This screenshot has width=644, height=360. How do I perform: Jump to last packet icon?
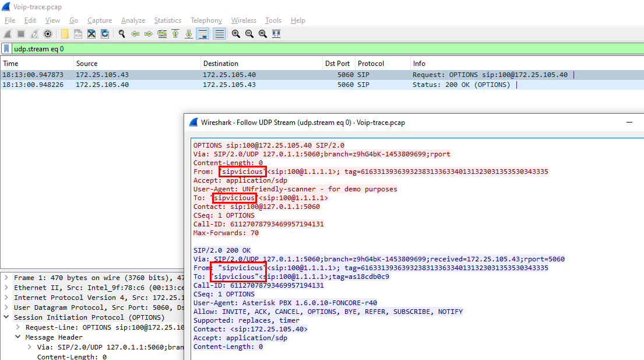188,34
